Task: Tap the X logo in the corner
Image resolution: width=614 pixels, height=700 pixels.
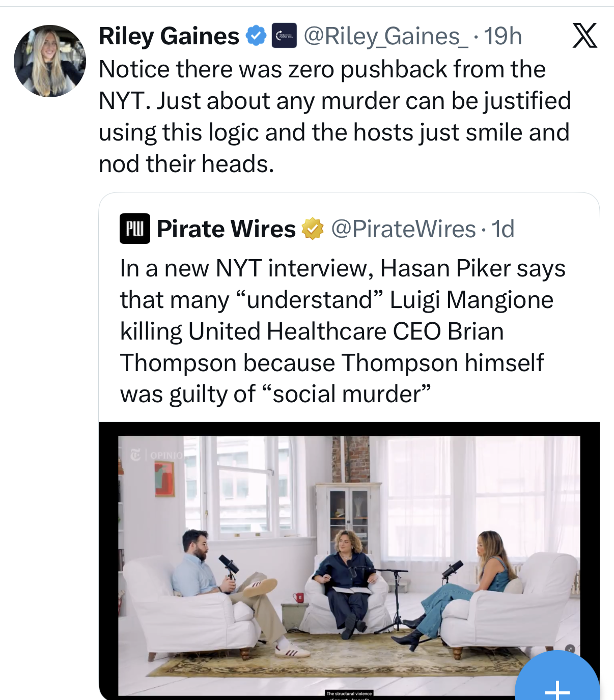Action: [584, 36]
